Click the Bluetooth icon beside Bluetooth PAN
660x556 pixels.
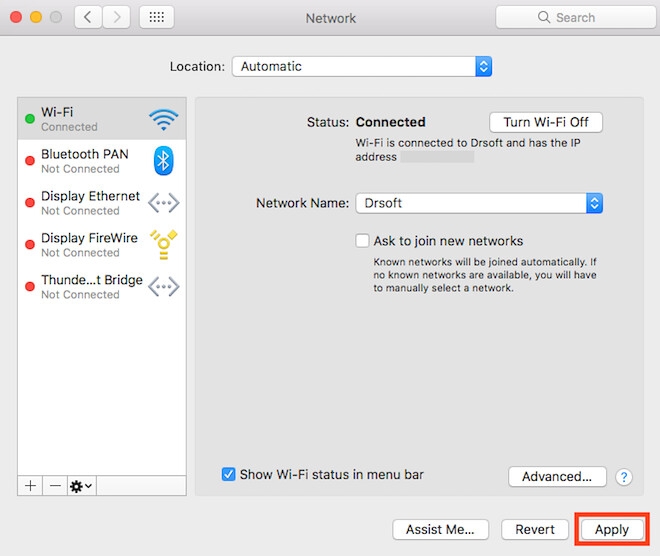point(163,161)
